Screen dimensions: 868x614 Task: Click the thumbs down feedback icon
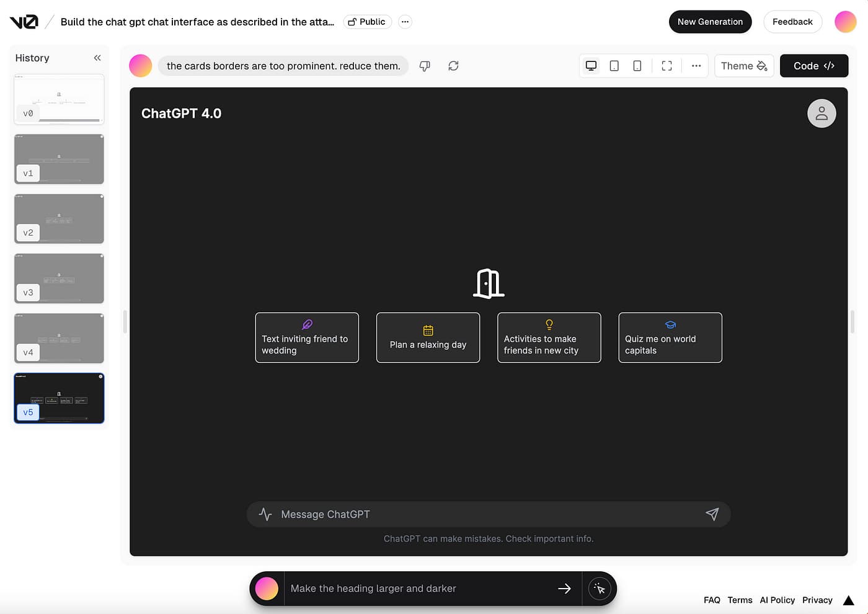425,66
